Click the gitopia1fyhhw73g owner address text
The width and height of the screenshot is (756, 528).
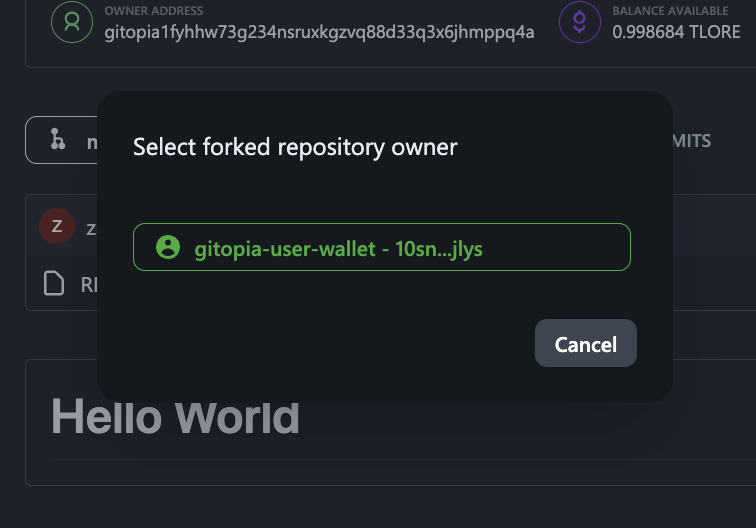point(318,31)
